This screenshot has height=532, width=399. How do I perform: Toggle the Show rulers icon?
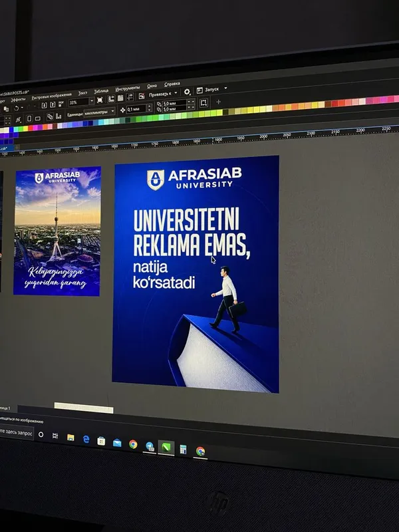pos(111,98)
